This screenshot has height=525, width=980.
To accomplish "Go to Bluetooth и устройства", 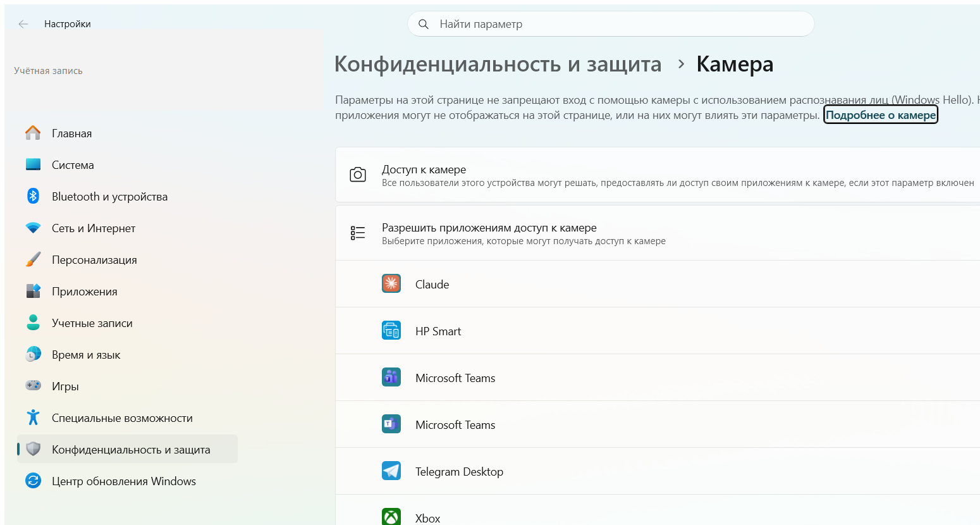I will [127, 196].
